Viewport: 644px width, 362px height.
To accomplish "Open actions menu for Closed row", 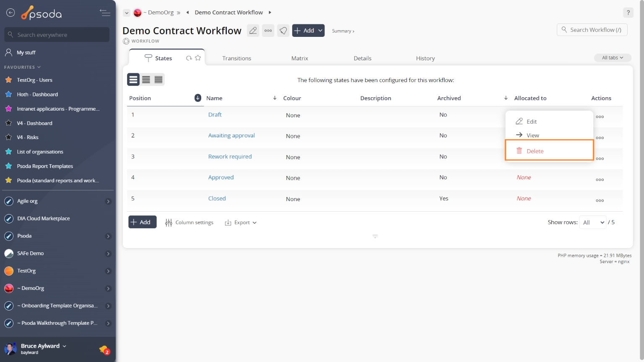I will tap(600, 200).
